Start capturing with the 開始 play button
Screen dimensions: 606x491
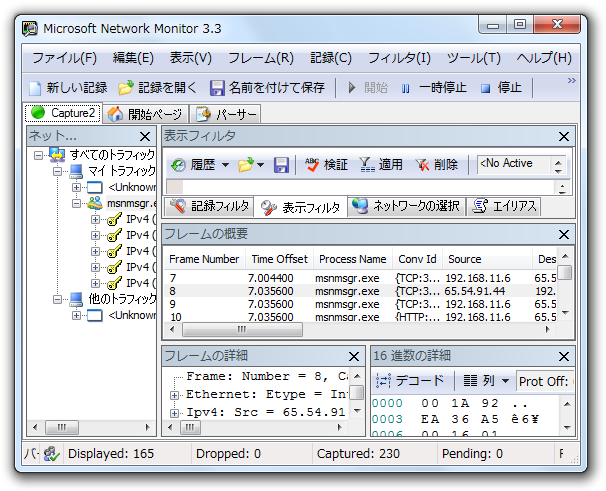click(x=368, y=88)
